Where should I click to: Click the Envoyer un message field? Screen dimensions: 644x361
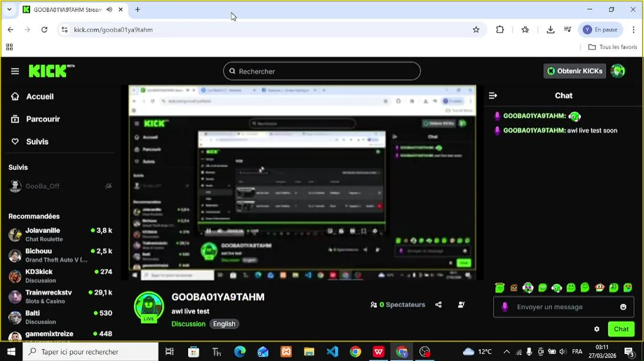pyautogui.click(x=564, y=307)
